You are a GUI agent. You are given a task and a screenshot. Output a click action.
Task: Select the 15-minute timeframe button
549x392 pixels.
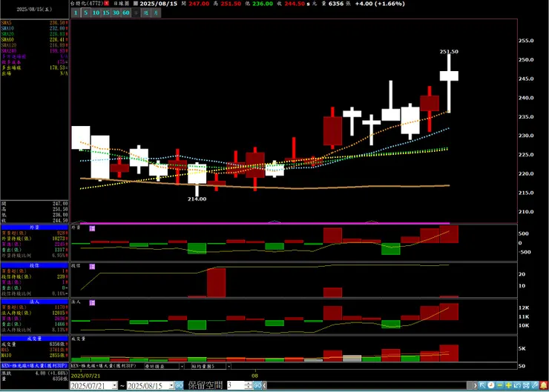click(x=106, y=13)
